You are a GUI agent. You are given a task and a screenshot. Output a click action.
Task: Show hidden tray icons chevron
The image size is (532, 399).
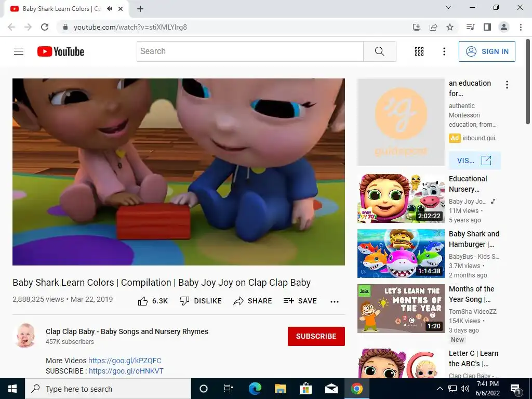pos(440,389)
